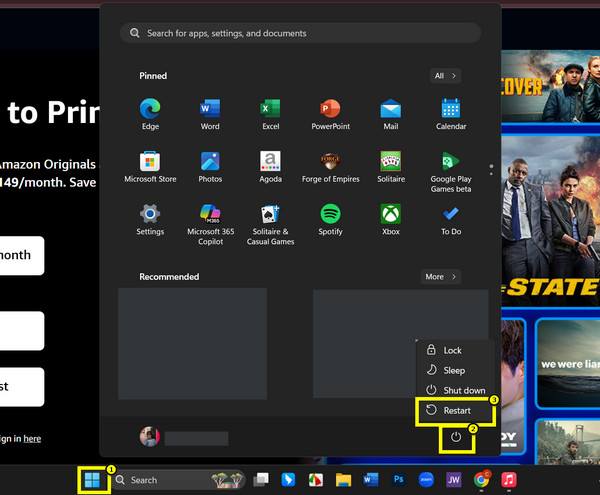The height and width of the screenshot is (495, 600).
Task: Open the JW app on the taskbar
Action: [x=453, y=480]
